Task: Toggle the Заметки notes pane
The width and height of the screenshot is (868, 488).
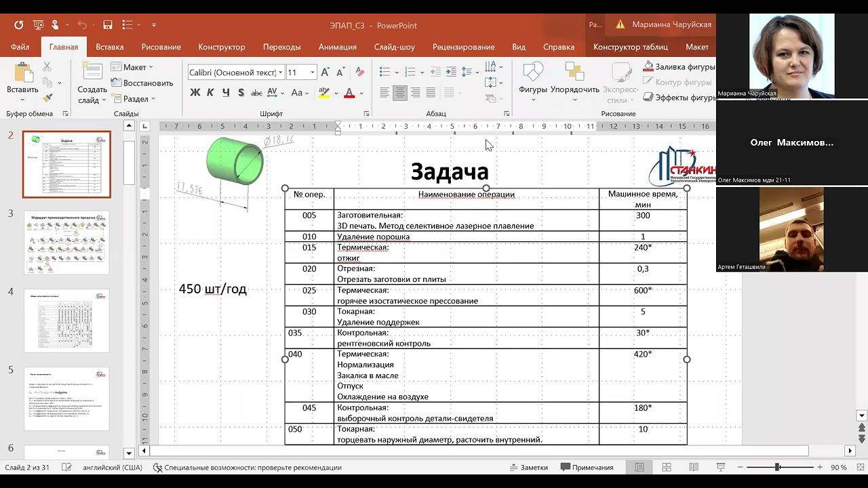Action: [x=528, y=468]
